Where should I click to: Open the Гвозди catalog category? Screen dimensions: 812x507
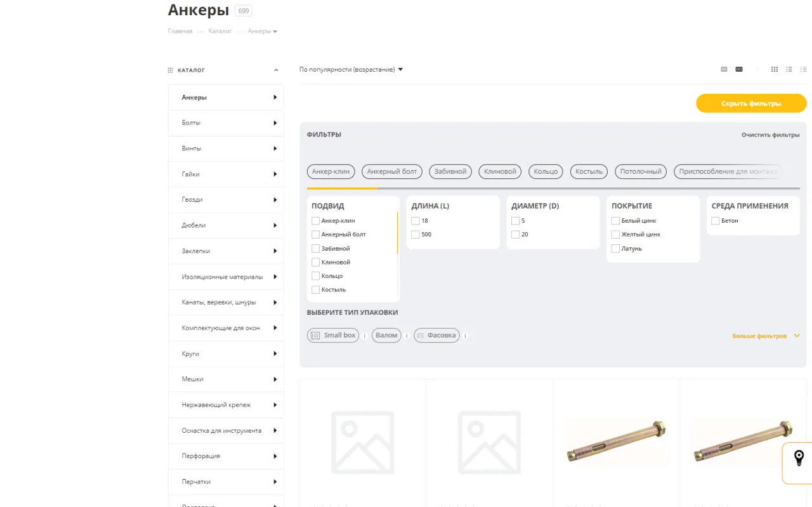click(192, 199)
